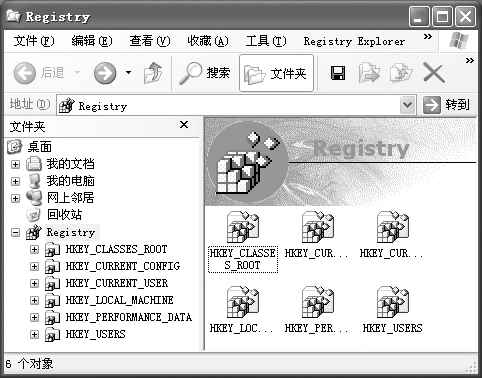This screenshot has width=482, height=378.
Task: Open the 编辑(E) menu
Action: (92, 41)
